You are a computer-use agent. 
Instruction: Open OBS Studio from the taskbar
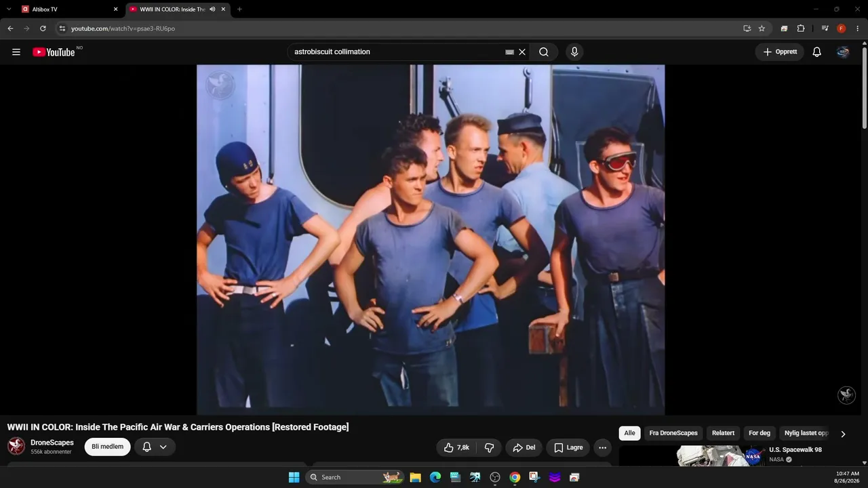point(495,477)
